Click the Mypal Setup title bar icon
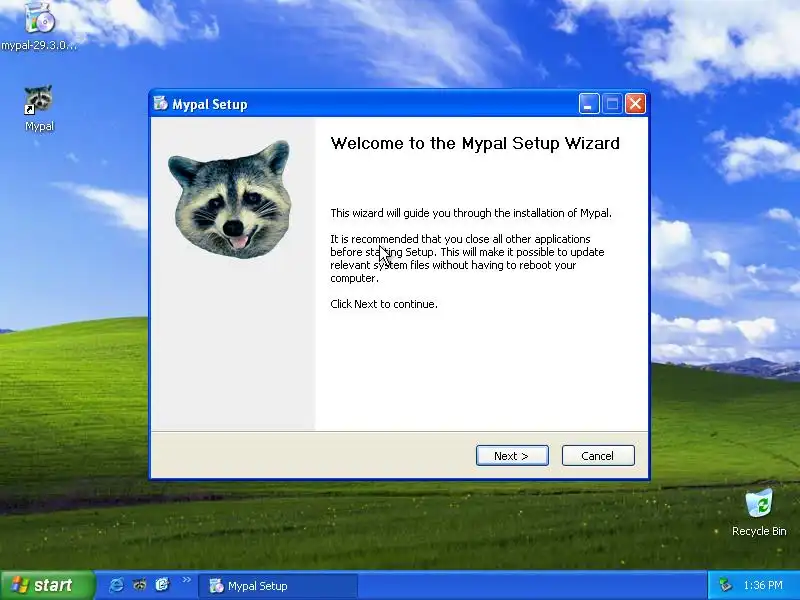800x600 pixels. (x=161, y=104)
